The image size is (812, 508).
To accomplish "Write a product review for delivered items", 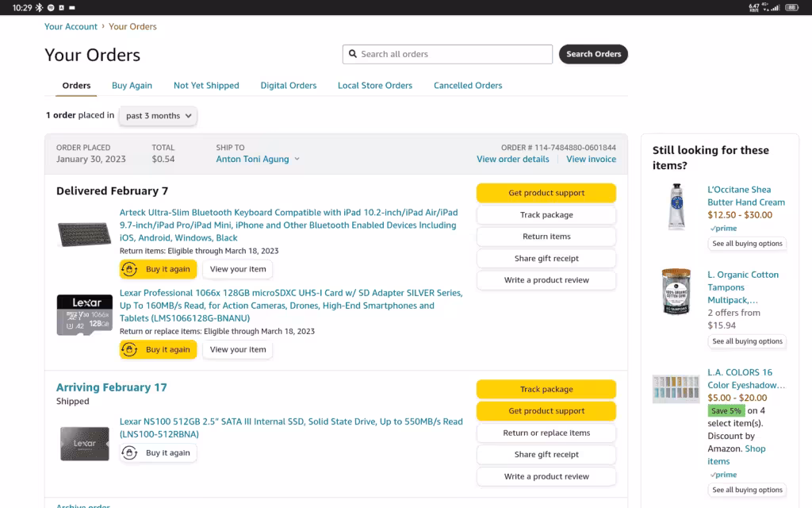I will pos(546,280).
